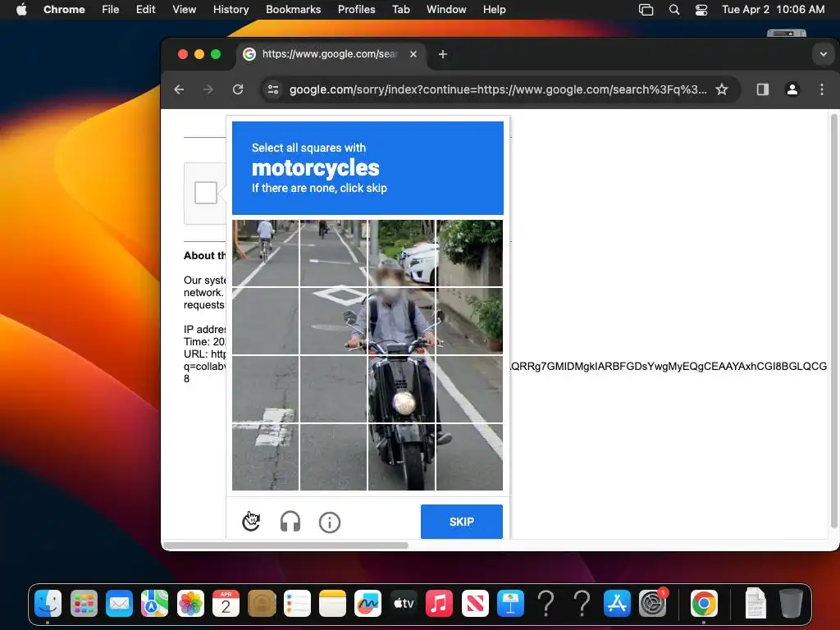The width and height of the screenshot is (840, 630).
Task: Bookmark this page with the star icon
Action: (722, 89)
